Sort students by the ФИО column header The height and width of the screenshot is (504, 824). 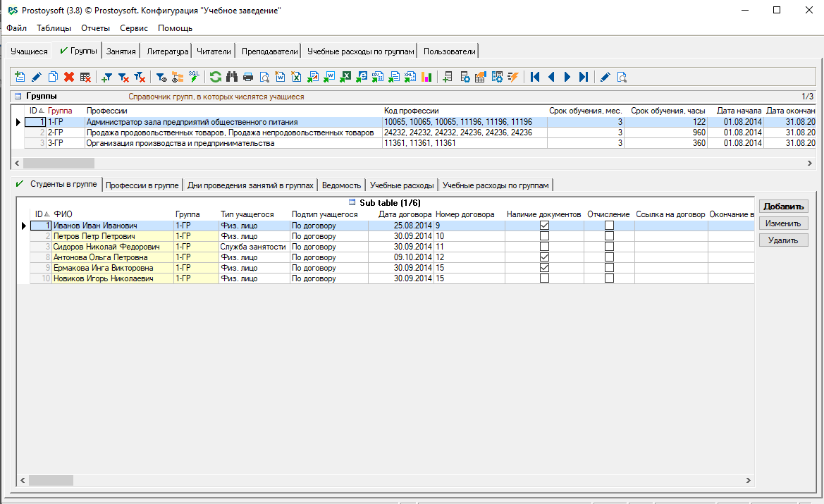(63, 214)
